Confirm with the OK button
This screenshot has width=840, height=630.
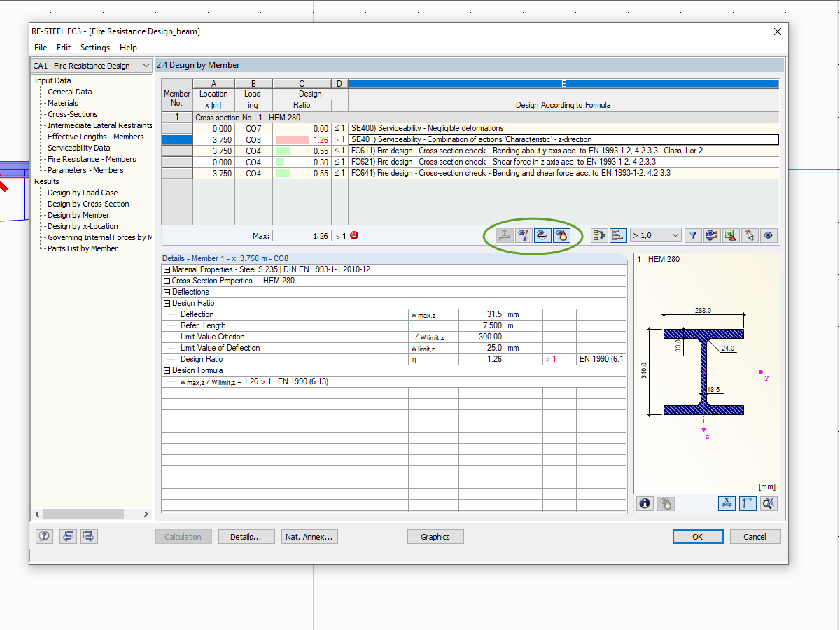point(698,537)
